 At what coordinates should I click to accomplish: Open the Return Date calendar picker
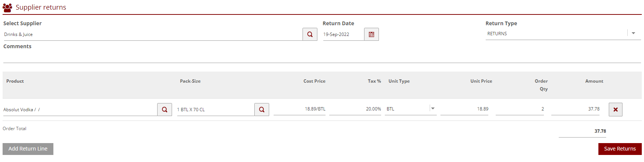(371, 34)
